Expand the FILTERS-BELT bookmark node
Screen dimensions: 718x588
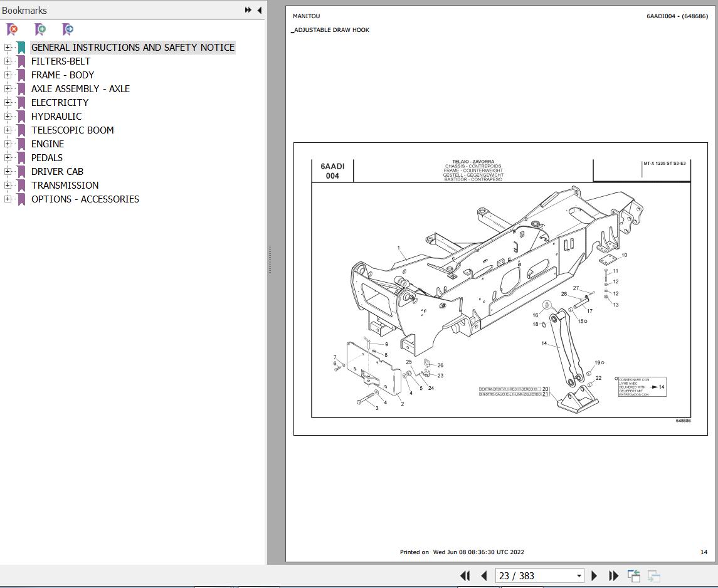[x=8, y=61]
